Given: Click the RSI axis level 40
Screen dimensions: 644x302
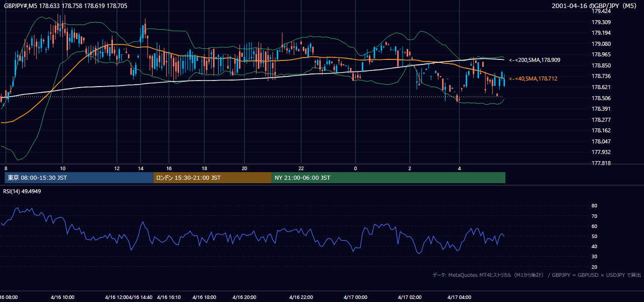Looking at the screenshot, I should click(x=594, y=246).
